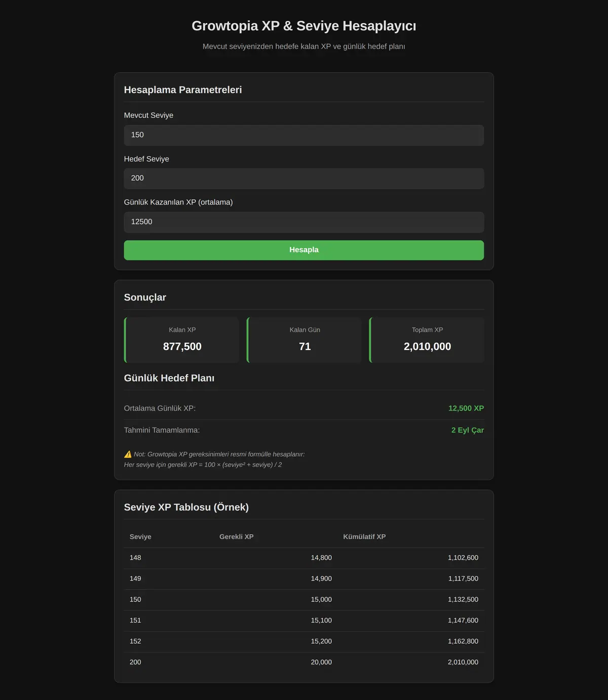Click the green Hesapla button
The width and height of the screenshot is (608, 700).
pos(304,250)
